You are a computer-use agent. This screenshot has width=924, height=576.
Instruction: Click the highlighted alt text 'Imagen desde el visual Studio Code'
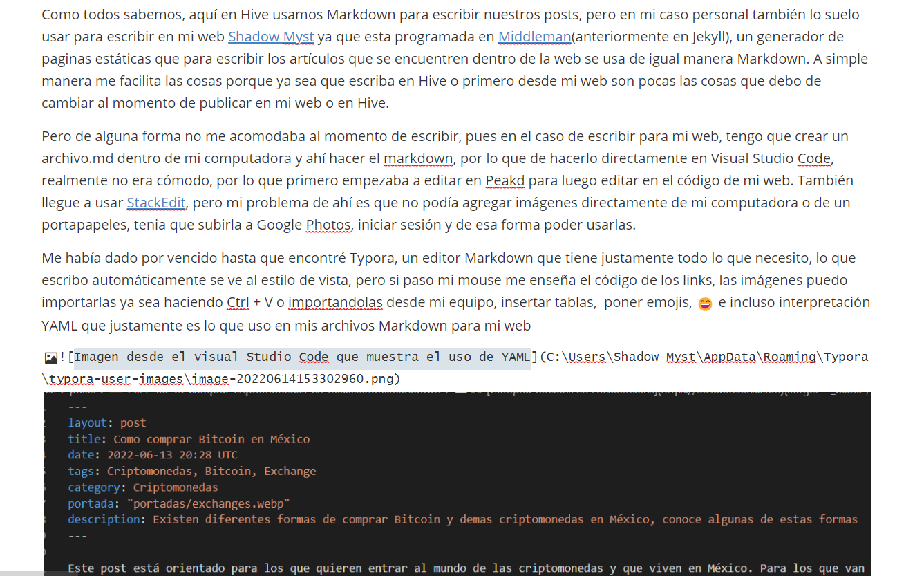pos(202,357)
